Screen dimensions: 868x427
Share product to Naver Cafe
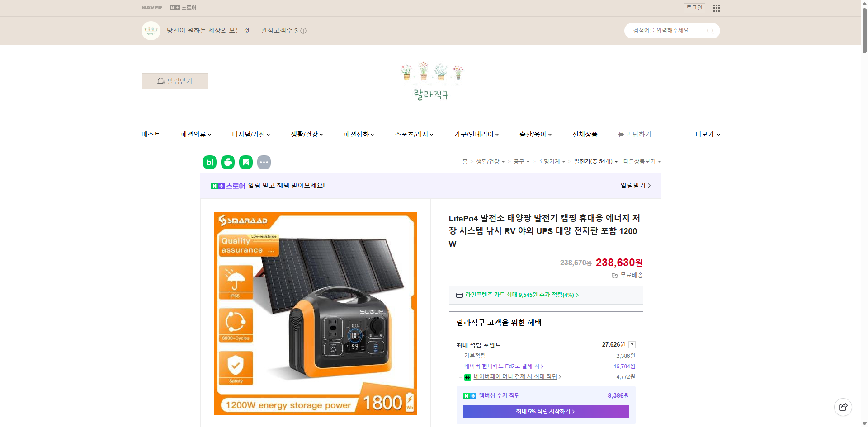(228, 162)
